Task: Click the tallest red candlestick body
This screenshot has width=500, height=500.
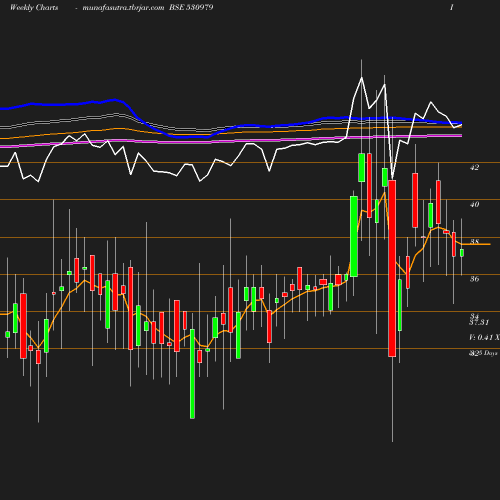Action: [x=392, y=268]
